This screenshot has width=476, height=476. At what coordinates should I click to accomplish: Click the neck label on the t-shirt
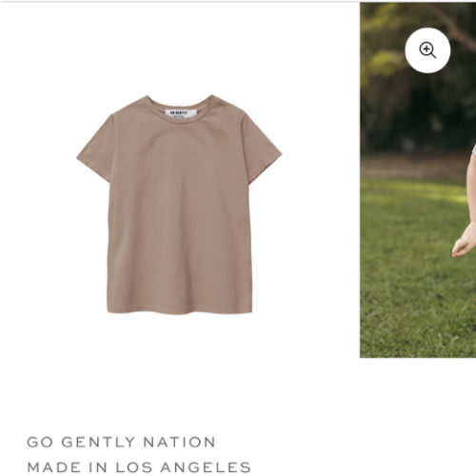[x=181, y=113]
